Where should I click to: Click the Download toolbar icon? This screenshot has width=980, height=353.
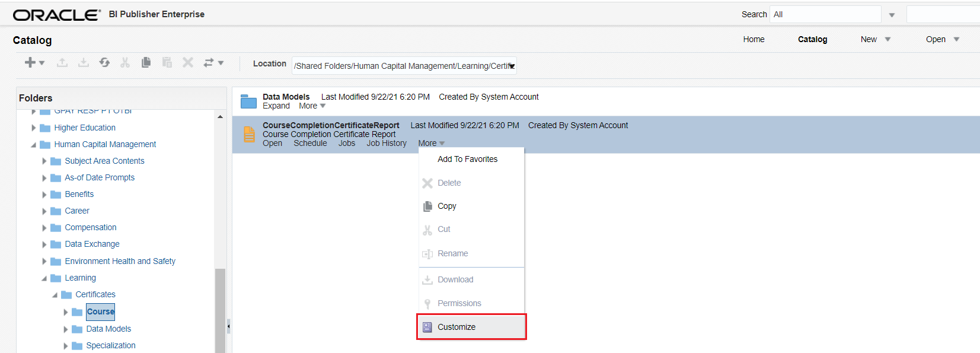[84, 62]
